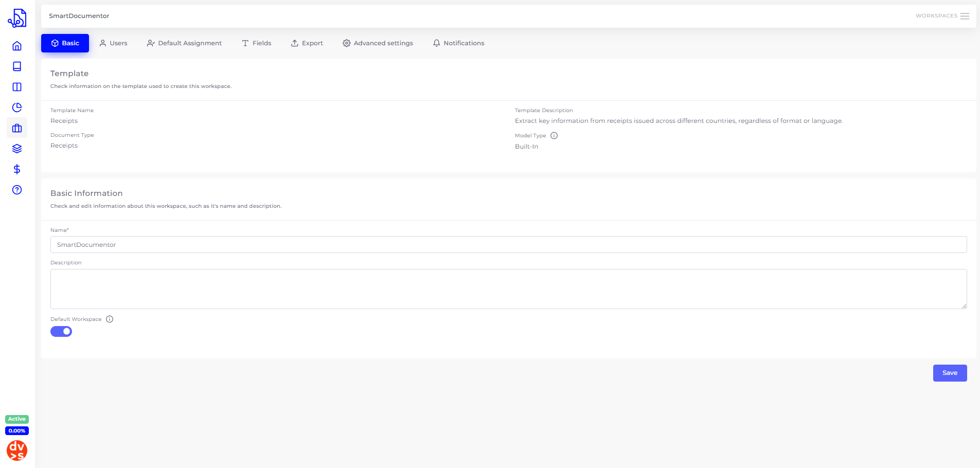Click the workspace Name input field
980x468 pixels.
[508, 245]
